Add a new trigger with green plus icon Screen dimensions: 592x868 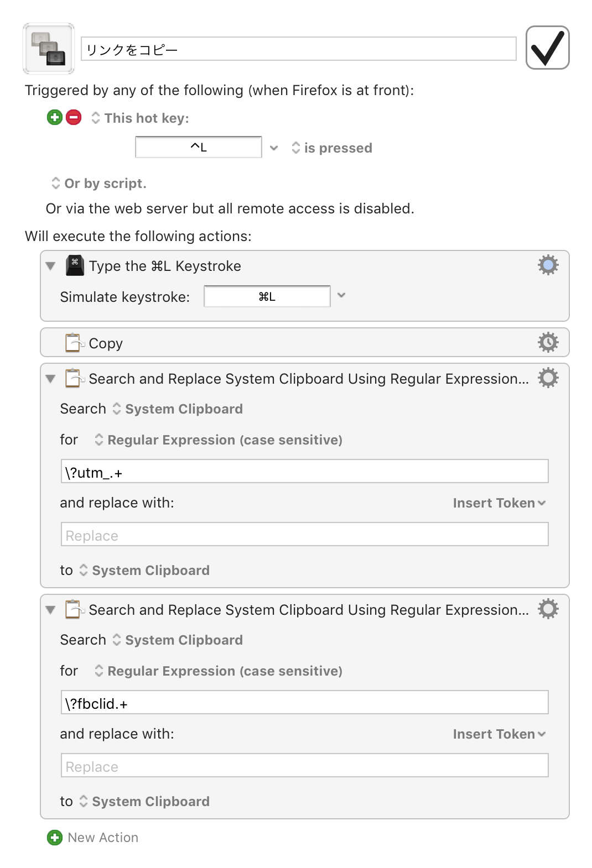(x=55, y=117)
